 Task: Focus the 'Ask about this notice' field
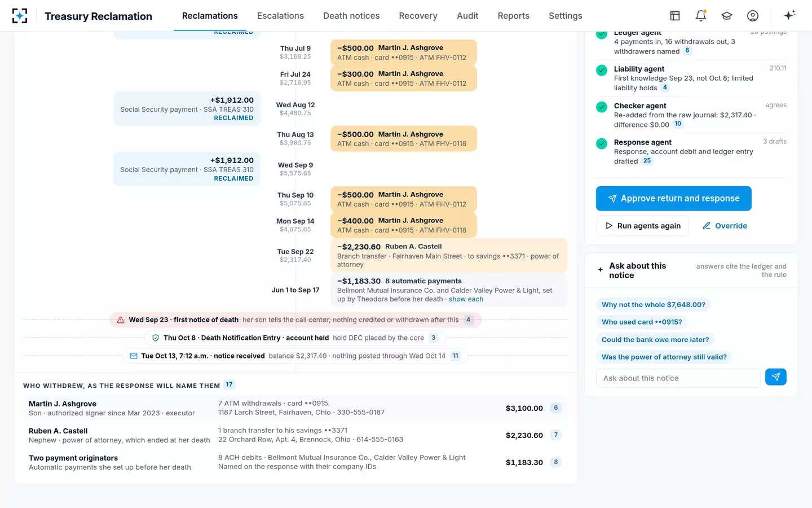point(678,378)
